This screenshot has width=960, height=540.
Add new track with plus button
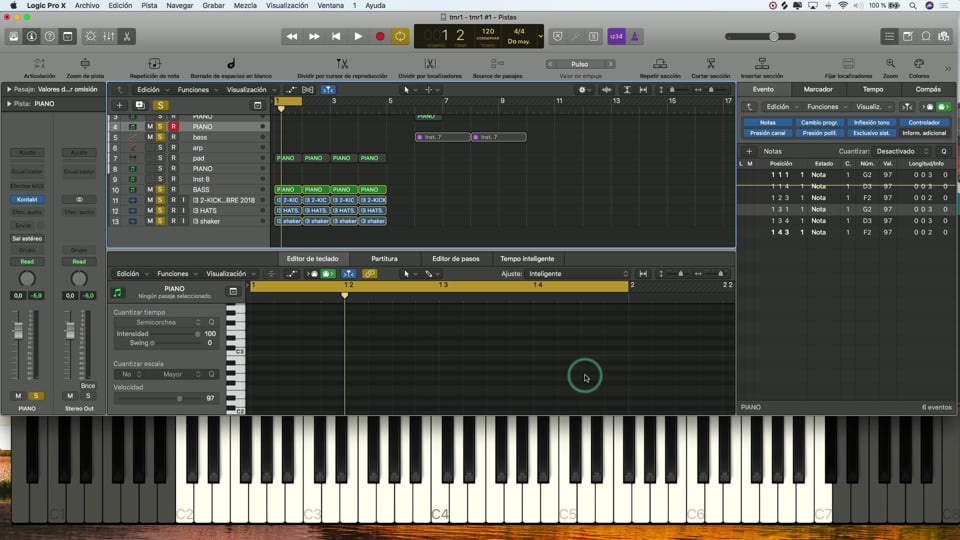point(119,105)
